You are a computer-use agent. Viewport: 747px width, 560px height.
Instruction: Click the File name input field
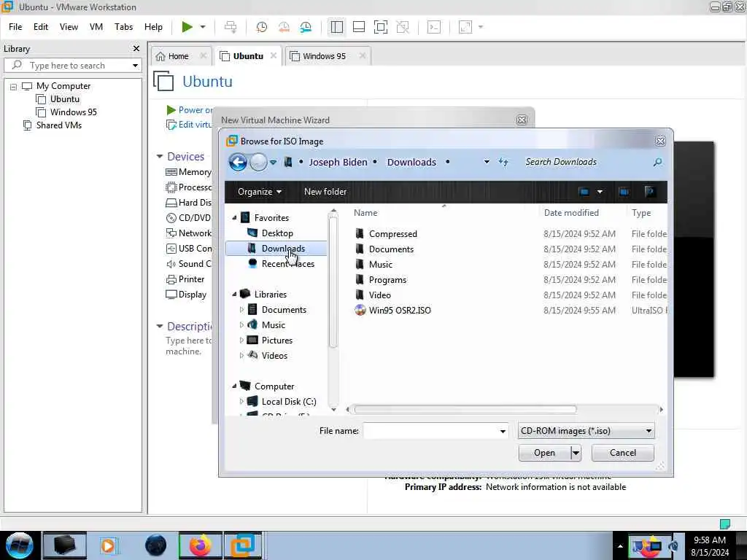[430, 431]
